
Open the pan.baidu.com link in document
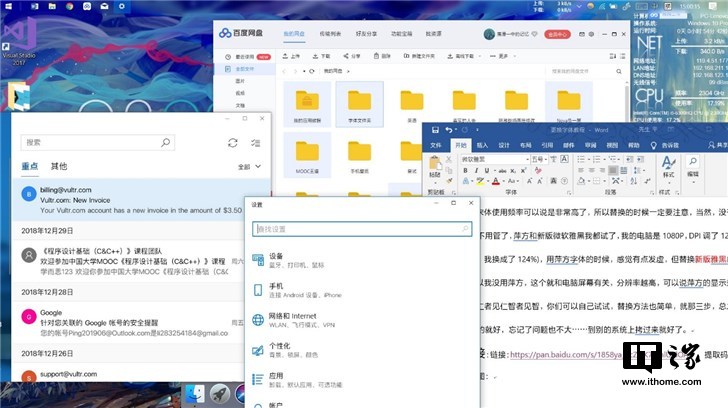pyautogui.click(x=566, y=355)
